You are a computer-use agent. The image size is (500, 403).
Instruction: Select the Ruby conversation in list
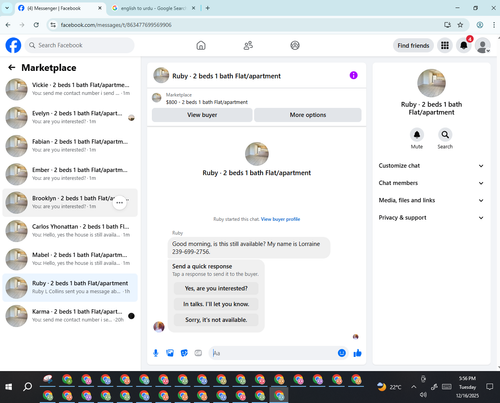(x=70, y=288)
